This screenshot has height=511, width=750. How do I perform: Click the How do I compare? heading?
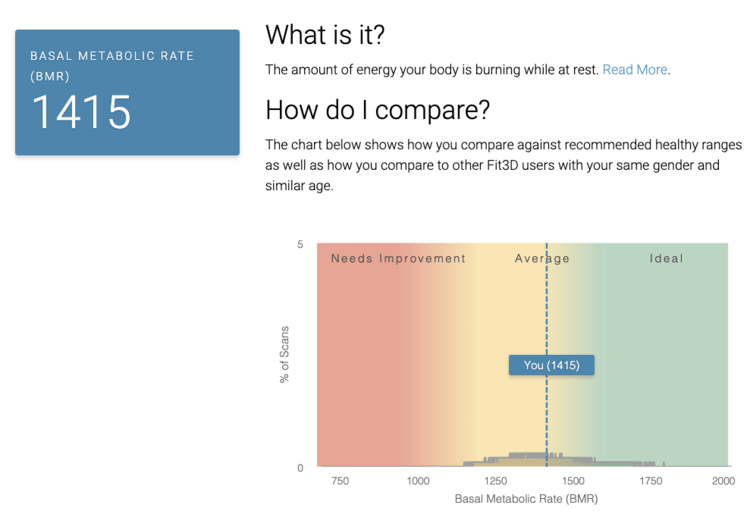pos(378,110)
